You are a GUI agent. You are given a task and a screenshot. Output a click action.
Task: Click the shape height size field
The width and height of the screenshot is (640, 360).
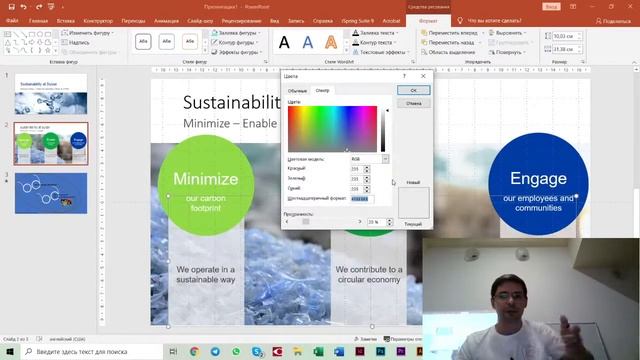tap(566, 36)
